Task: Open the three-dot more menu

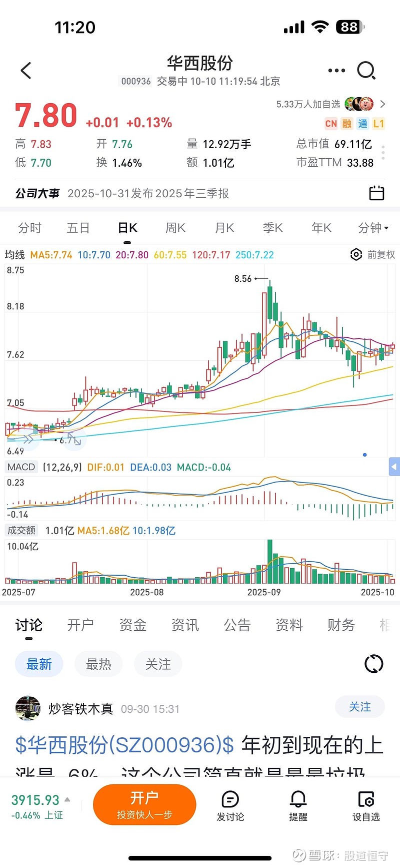Action: point(336,71)
